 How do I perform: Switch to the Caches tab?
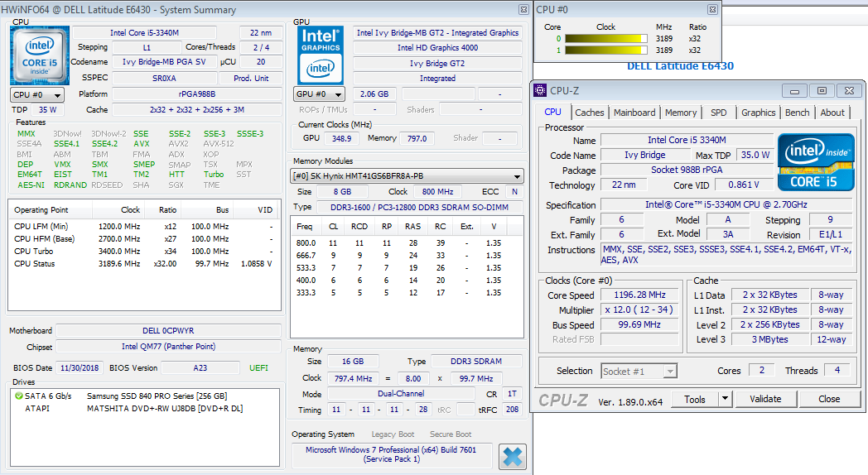click(x=590, y=113)
